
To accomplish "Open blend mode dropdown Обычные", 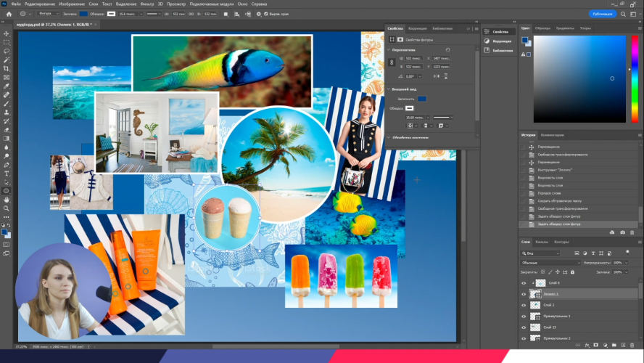I will [x=550, y=263].
